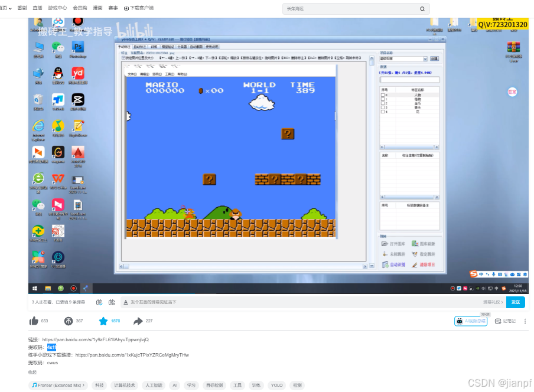Open the project name combo box dropdown

[x=425, y=59]
